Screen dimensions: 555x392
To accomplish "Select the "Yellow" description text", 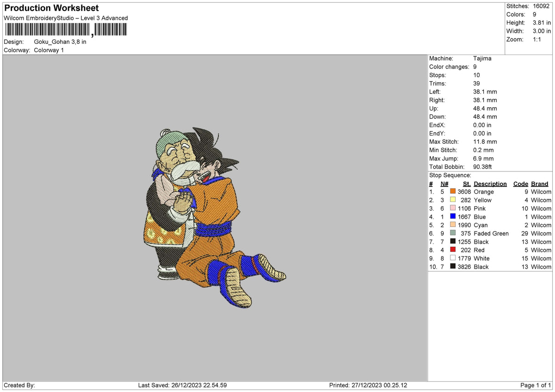I will point(483,200).
